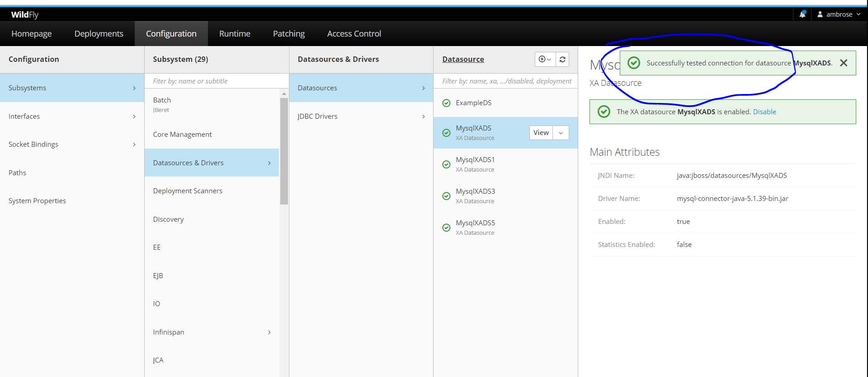The height and width of the screenshot is (377, 868).
Task: Expand the Datasources row chevron
Action: point(424,88)
